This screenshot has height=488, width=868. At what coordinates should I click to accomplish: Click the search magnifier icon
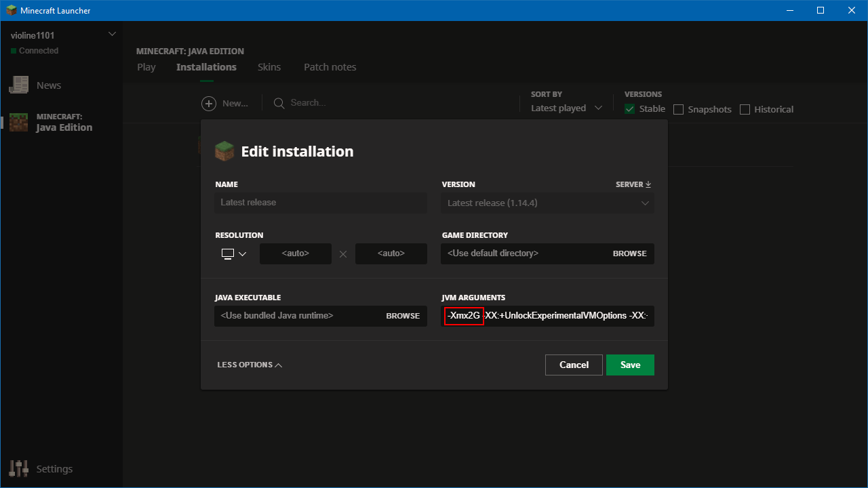pyautogui.click(x=279, y=103)
